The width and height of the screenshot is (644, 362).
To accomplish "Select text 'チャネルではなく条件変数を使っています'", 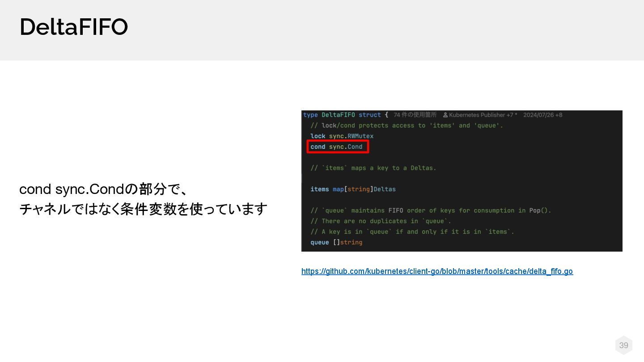I will [143, 209].
